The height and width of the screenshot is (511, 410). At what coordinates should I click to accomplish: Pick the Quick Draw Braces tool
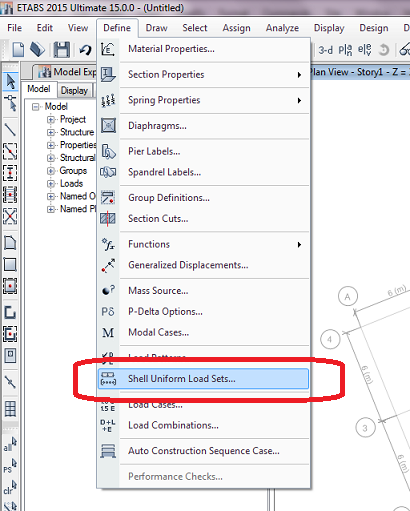pos(10,216)
